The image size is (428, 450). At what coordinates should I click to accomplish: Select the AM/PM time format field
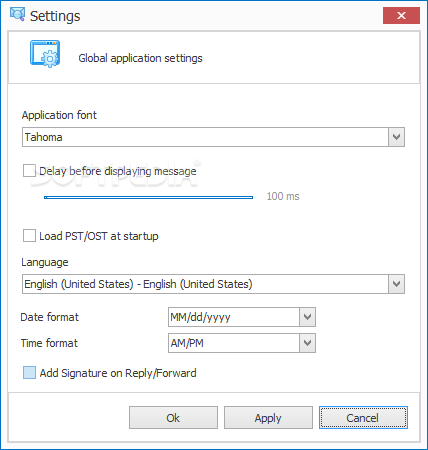[234, 343]
